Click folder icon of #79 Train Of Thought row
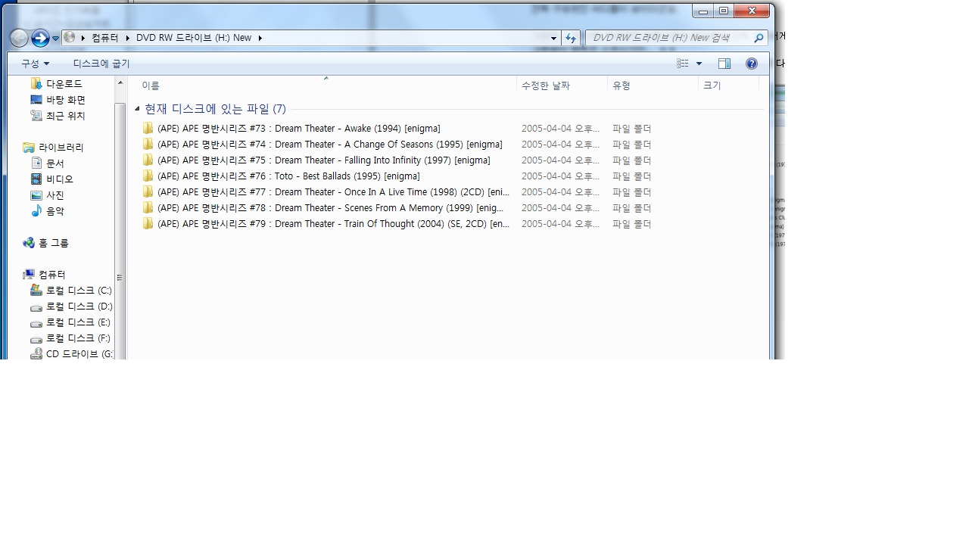 tap(148, 224)
